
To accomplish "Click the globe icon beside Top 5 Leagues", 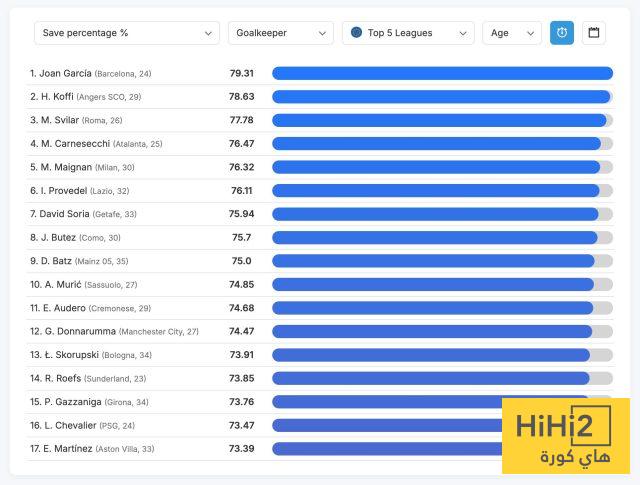I will 356,33.
